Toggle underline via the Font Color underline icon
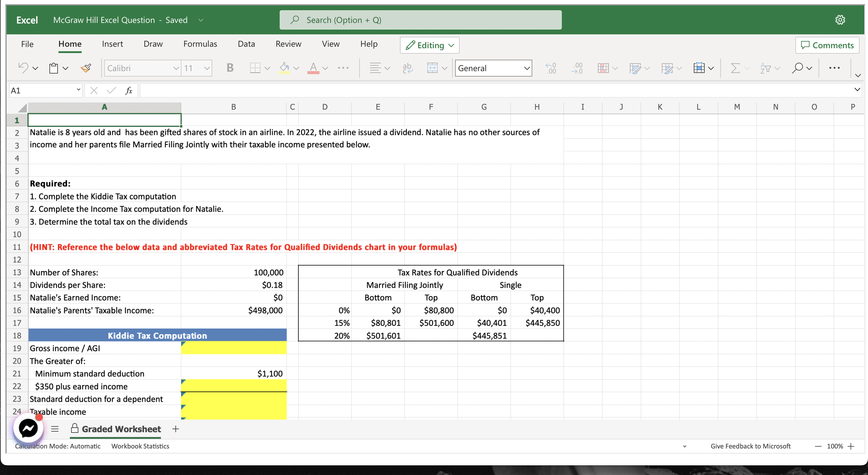 313,68
